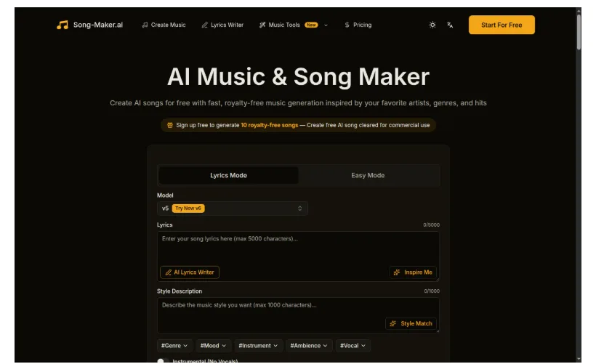
Task: Open the Music Tools menu
Action: [293, 25]
